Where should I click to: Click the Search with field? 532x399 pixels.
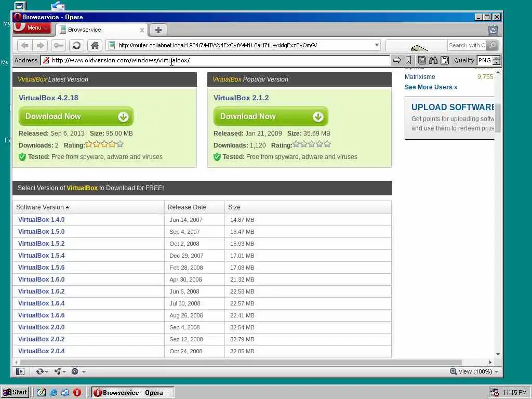[467, 45]
